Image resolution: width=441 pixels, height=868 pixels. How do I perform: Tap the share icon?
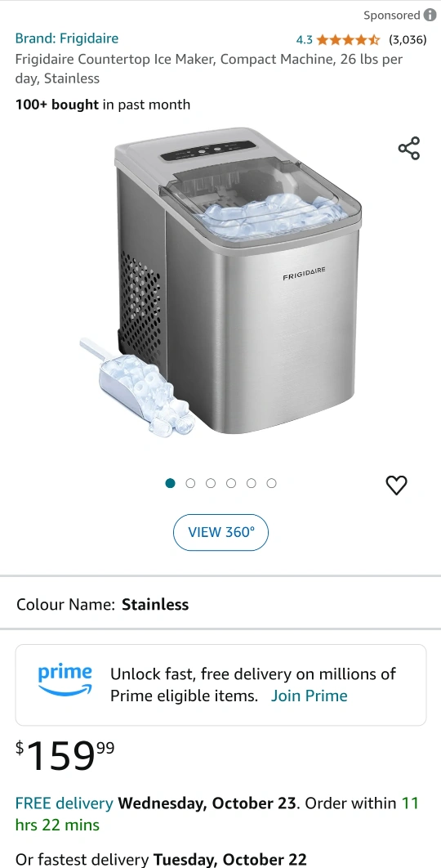[409, 149]
